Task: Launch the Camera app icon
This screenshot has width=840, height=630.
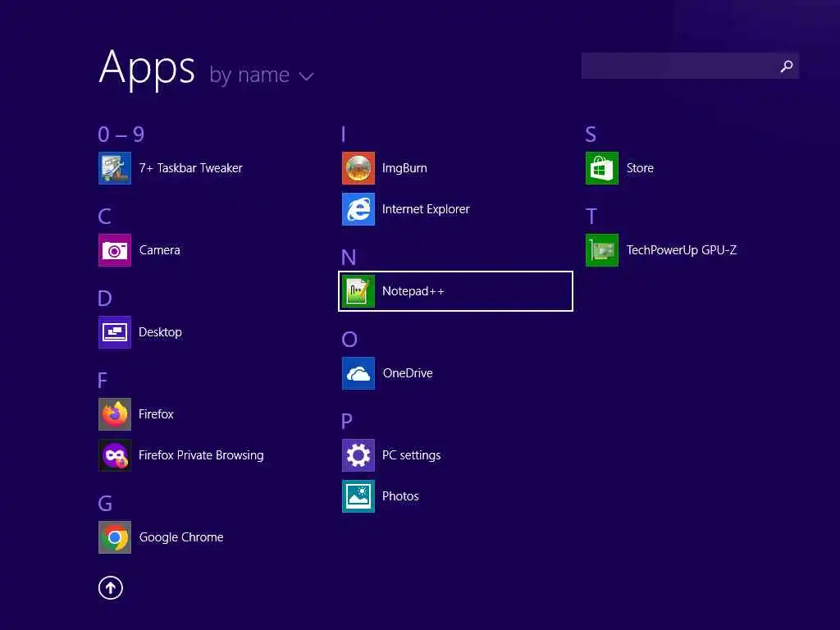Action: [115, 250]
